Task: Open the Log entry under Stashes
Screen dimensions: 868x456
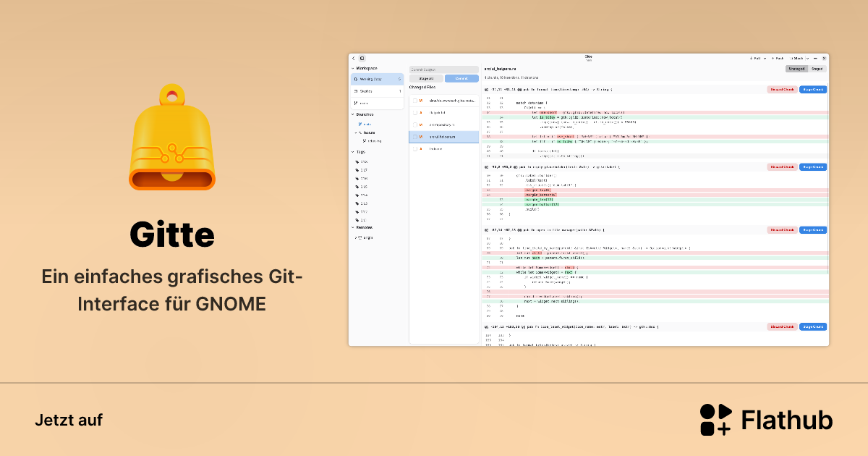Action: coord(377,104)
